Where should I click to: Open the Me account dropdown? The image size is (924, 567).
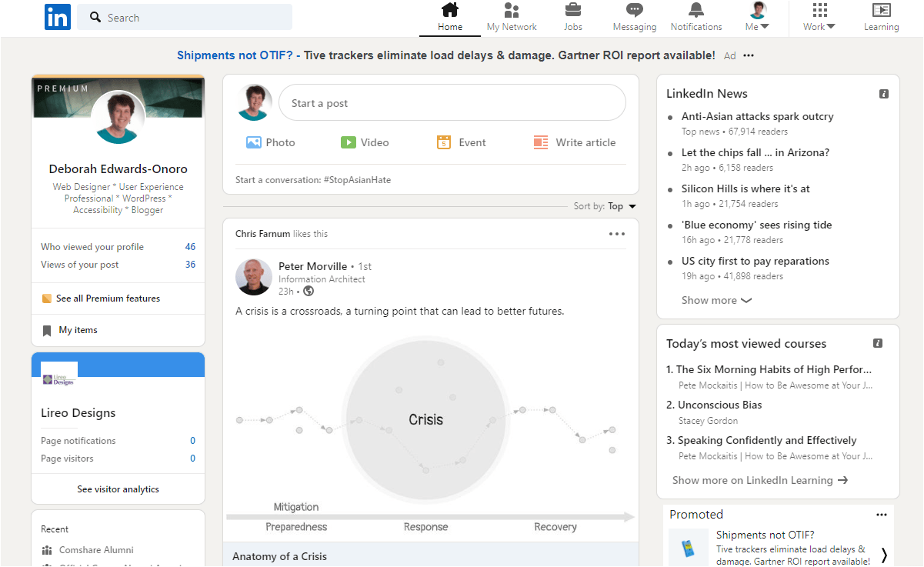point(758,17)
